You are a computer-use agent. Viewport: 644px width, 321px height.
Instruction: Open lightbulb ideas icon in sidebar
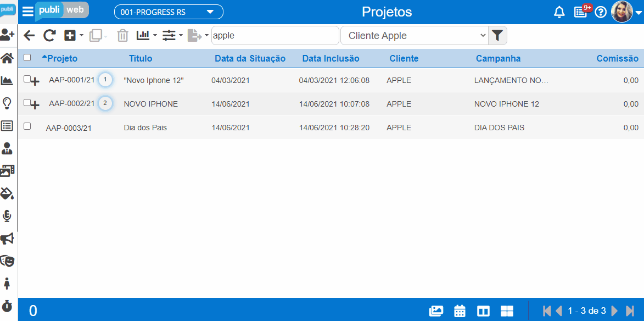tap(7, 103)
